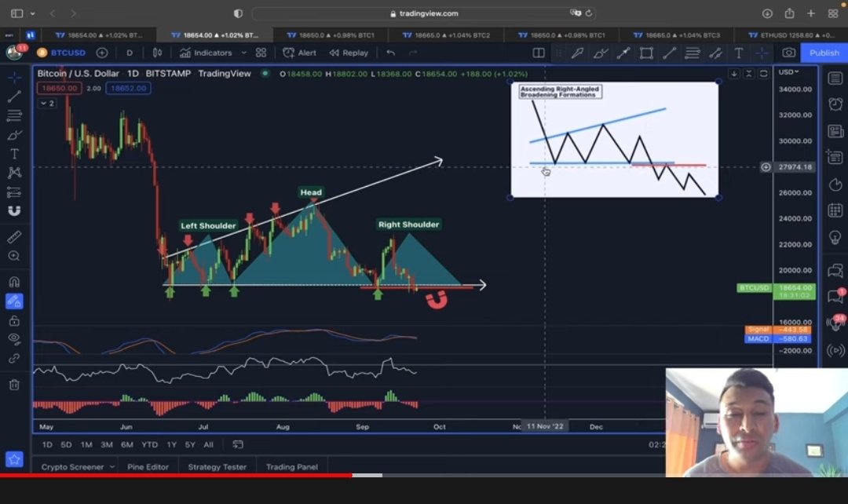Screen dimensions: 848x504
Task: Select the horizontal lines tool in favorites toolbar
Action: coord(693,53)
